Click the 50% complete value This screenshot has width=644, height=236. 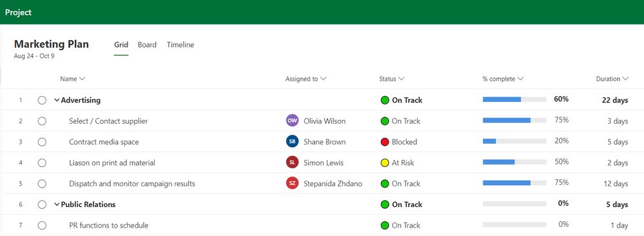click(x=561, y=162)
